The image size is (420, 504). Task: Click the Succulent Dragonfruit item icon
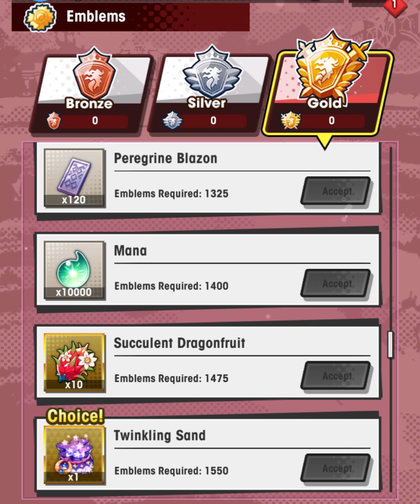(74, 362)
